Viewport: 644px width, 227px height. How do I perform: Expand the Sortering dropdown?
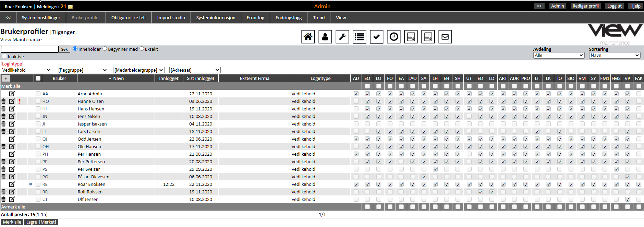click(615, 55)
